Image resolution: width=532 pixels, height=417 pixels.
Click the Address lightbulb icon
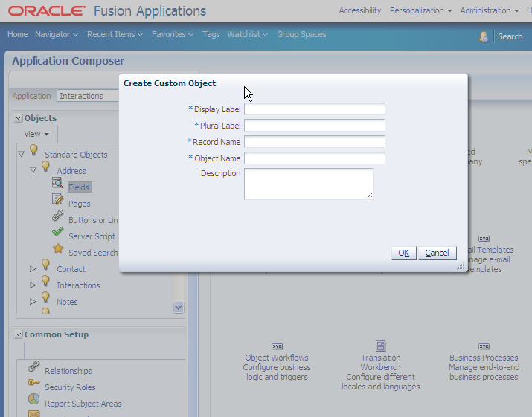click(45, 167)
